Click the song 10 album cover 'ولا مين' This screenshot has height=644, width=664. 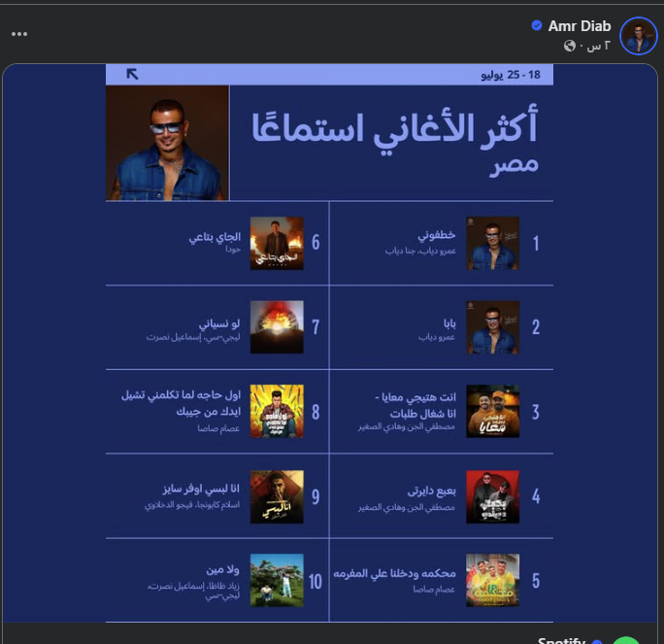[x=277, y=580]
